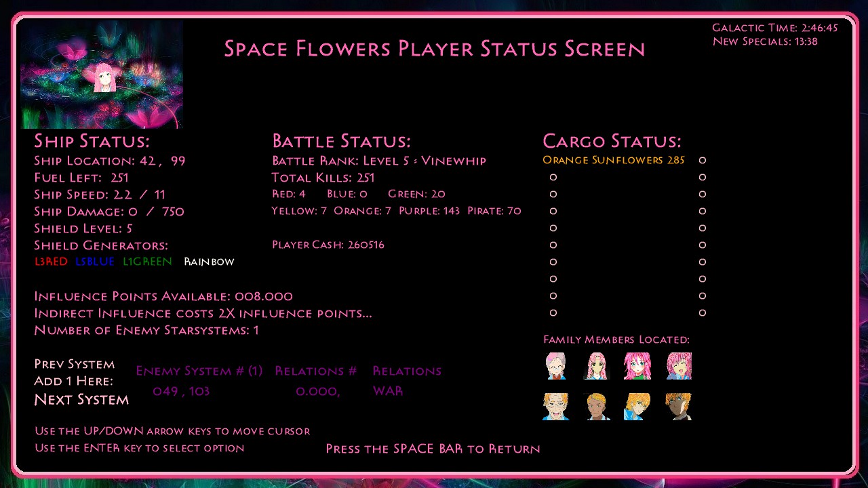This screenshot has height=488, width=868.
Task: Click the dark-skinned orange-haired youth portrait
Action: [x=678, y=407]
